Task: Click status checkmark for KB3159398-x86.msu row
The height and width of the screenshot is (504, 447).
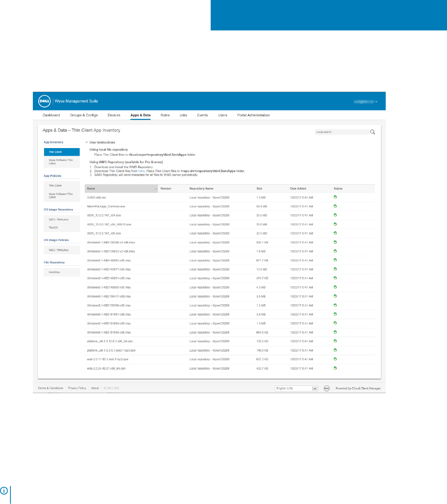Action: [x=335, y=305]
